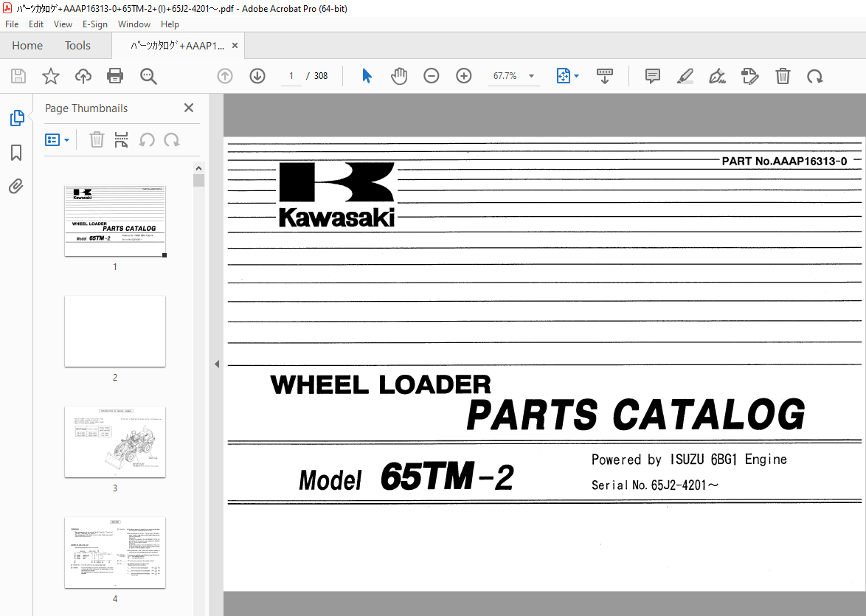The image size is (866, 616).
Task: Click 'Serial No. 65J2-4201~' text
Action: coord(655,485)
